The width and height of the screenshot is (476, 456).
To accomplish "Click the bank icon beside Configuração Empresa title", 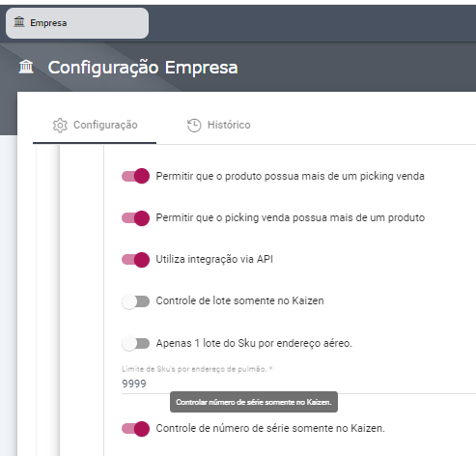I will point(26,67).
